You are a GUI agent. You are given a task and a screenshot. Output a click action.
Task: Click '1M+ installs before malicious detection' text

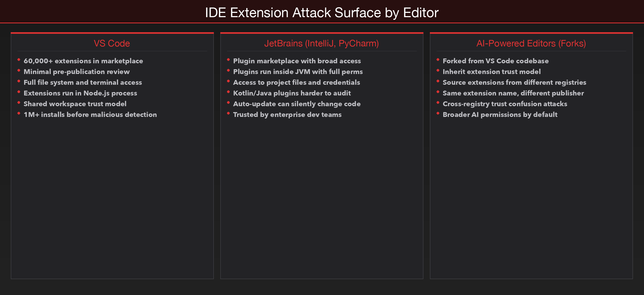[x=90, y=115]
